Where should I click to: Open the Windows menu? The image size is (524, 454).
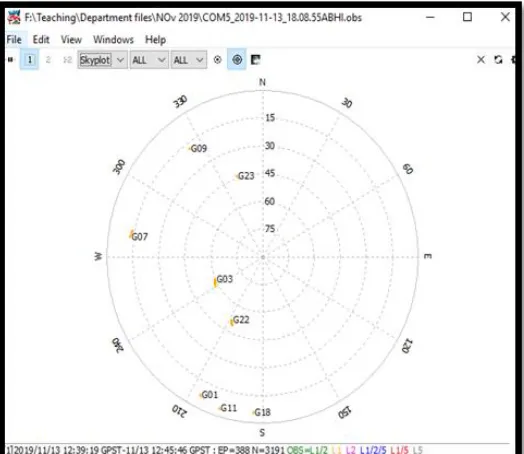click(x=113, y=39)
